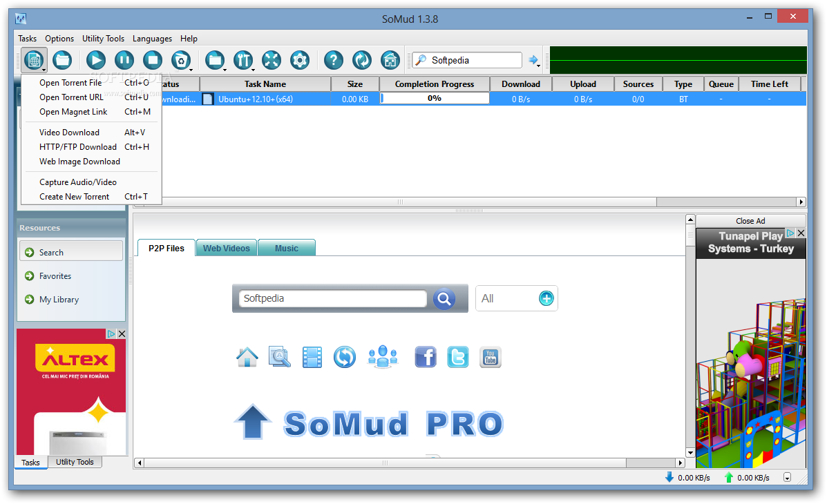Screen dimensions: 827x504
Task: Open status bar speed limit dropdown
Action: pyautogui.click(x=787, y=478)
